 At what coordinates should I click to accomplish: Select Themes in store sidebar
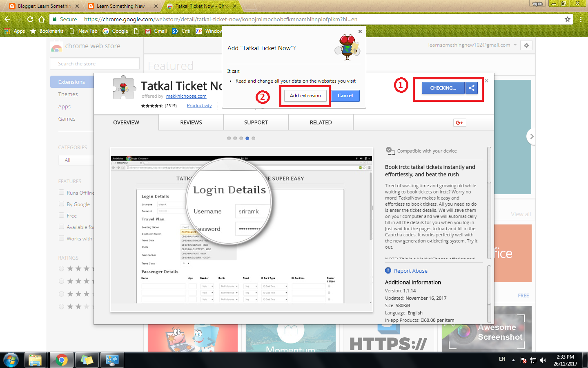point(68,94)
